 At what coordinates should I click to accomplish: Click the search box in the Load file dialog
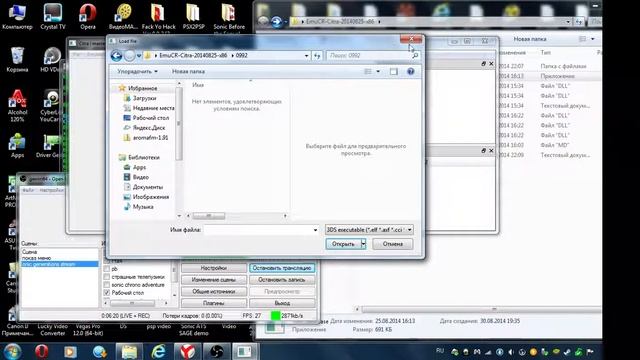click(373, 56)
